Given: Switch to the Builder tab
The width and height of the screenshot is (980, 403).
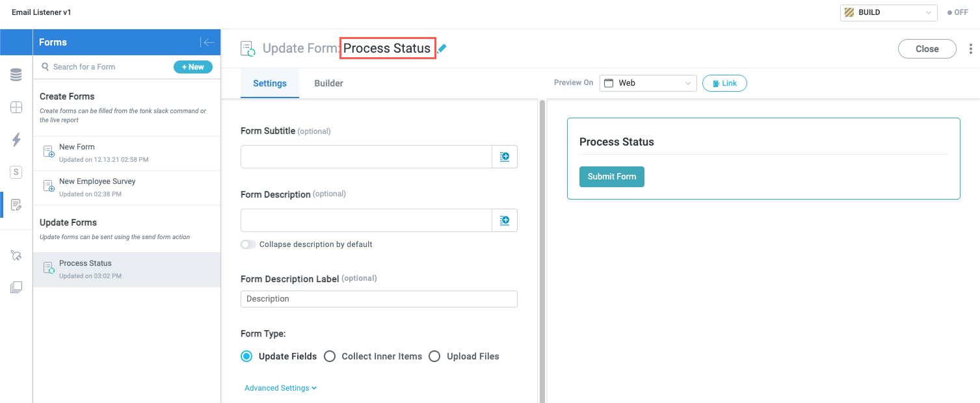Looking at the screenshot, I should pyautogui.click(x=328, y=83).
